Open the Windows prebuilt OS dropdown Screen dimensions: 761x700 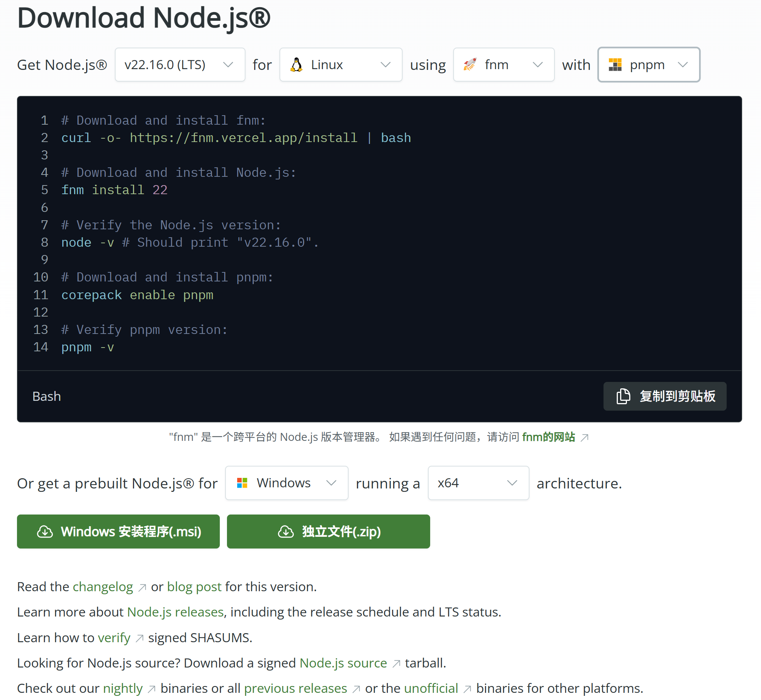(287, 483)
